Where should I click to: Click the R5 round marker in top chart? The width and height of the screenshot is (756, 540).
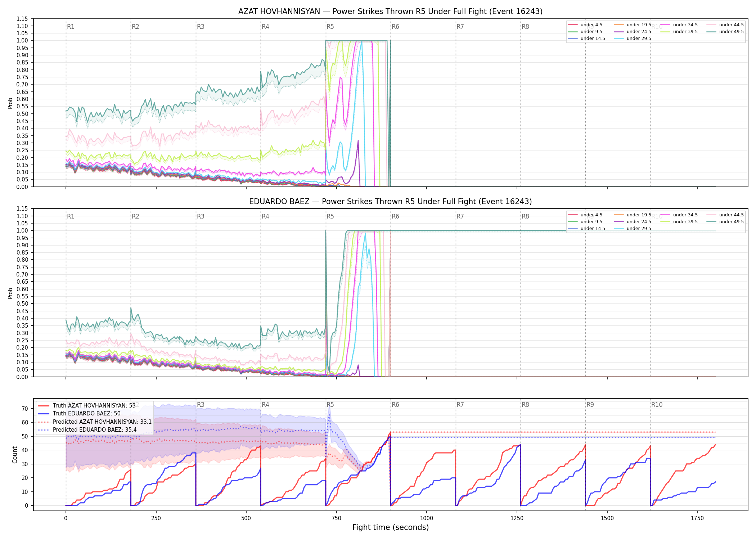(x=330, y=27)
